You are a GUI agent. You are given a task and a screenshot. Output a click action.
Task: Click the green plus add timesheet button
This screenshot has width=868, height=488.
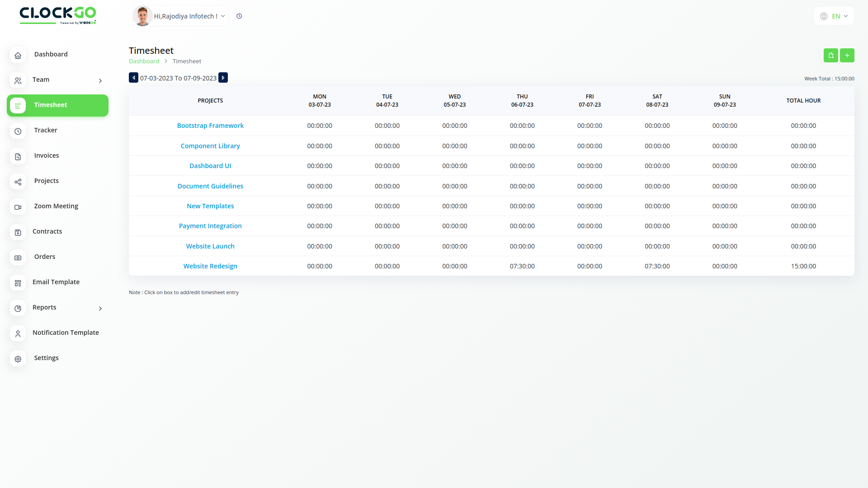847,55
